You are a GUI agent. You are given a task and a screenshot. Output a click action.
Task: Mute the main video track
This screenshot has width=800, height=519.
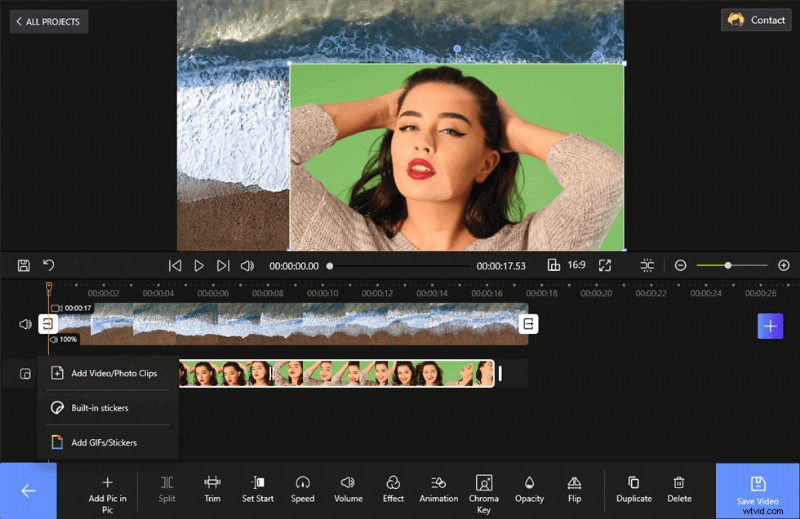[x=25, y=324]
